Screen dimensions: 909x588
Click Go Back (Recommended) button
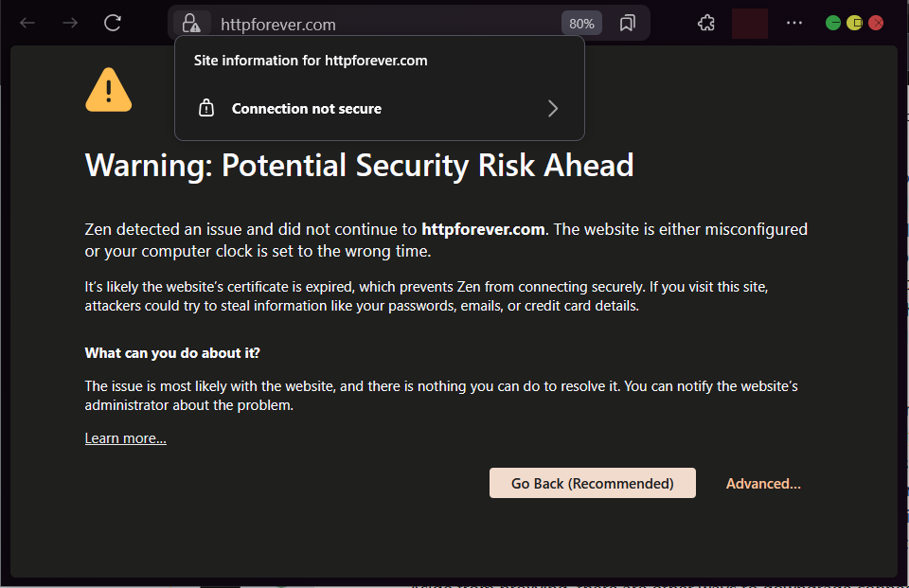(x=593, y=483)
